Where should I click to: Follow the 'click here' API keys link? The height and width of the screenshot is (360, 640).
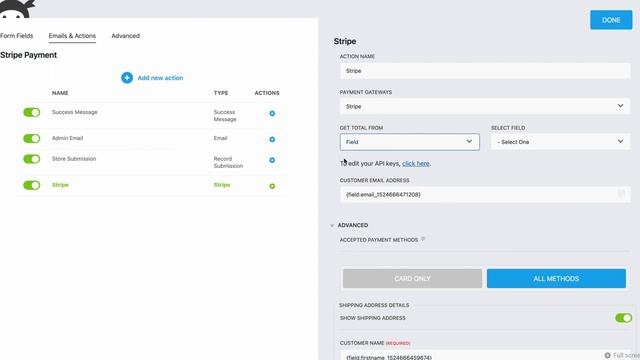point(416,164)
